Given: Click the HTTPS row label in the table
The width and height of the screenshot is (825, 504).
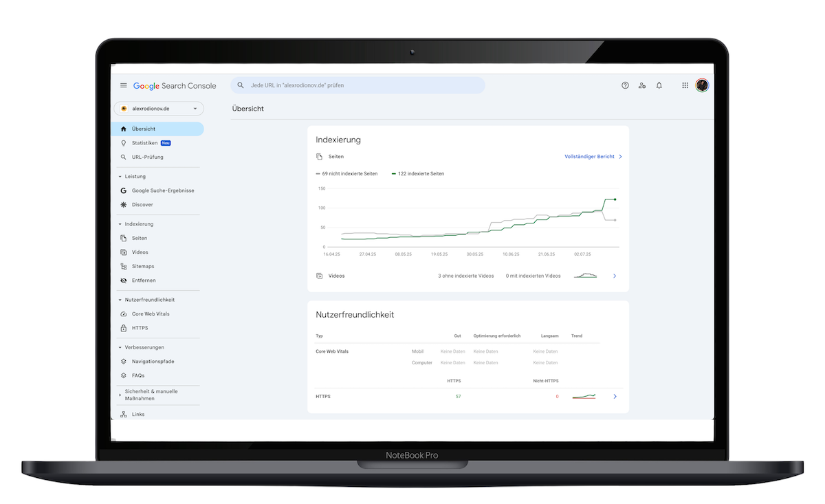Looking at the screenshot, I should pos(323,397).
